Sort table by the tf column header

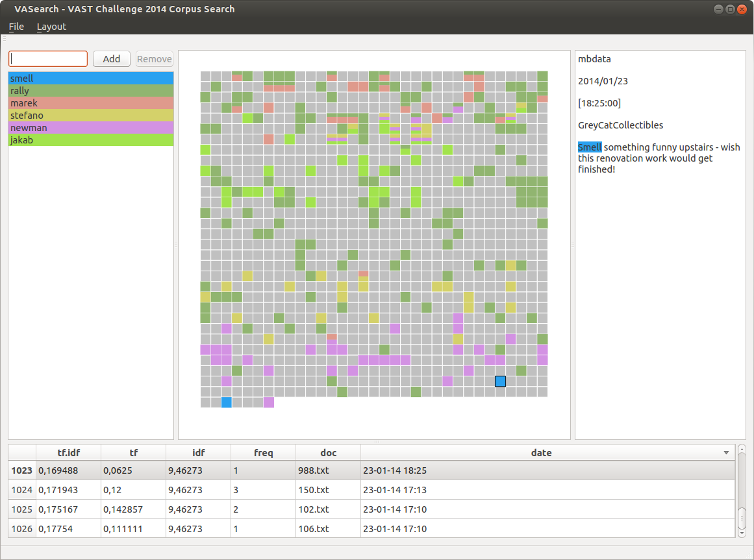tap(134, 452)
